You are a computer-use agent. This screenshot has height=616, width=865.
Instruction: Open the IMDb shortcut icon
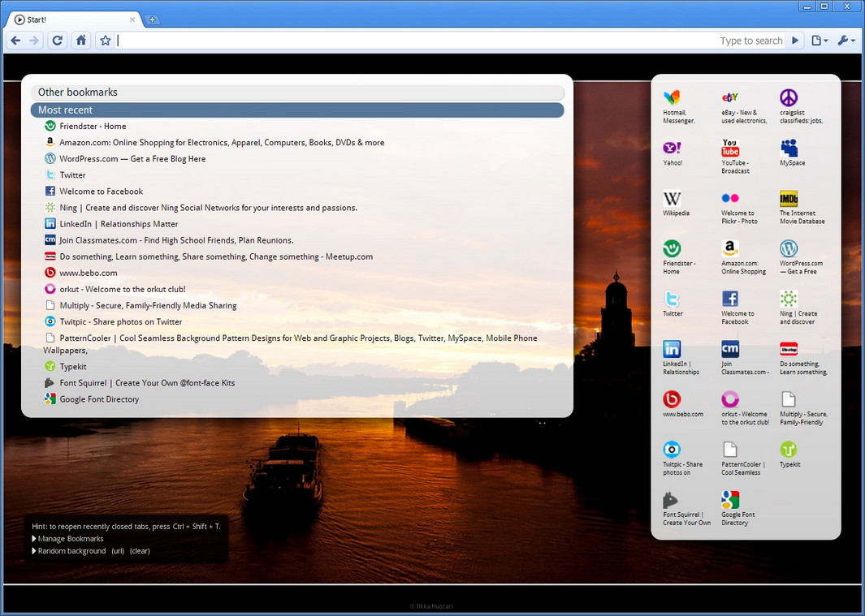pos(789,199)
